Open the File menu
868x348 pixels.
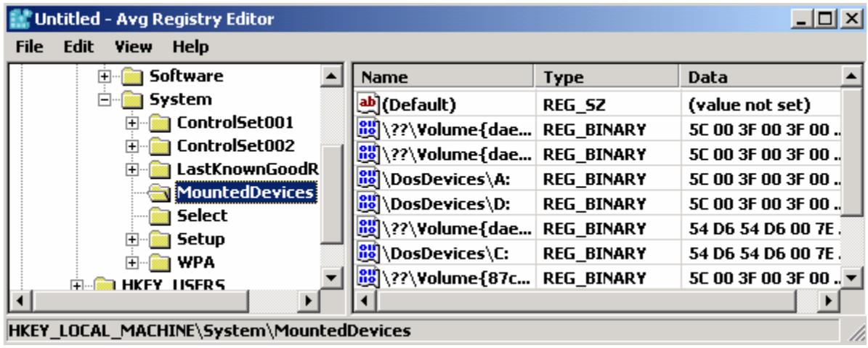(x=29, y=47)
